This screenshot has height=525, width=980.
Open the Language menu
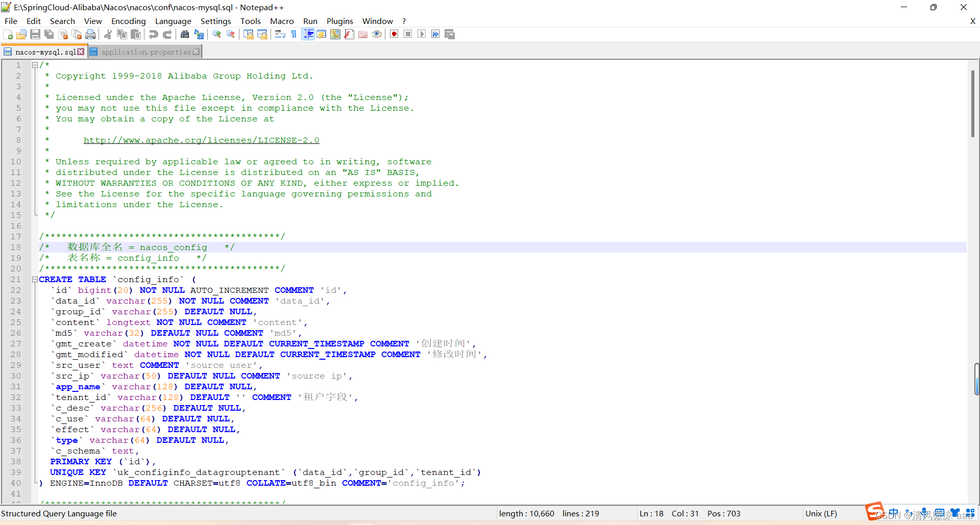[x=173, y=21]
